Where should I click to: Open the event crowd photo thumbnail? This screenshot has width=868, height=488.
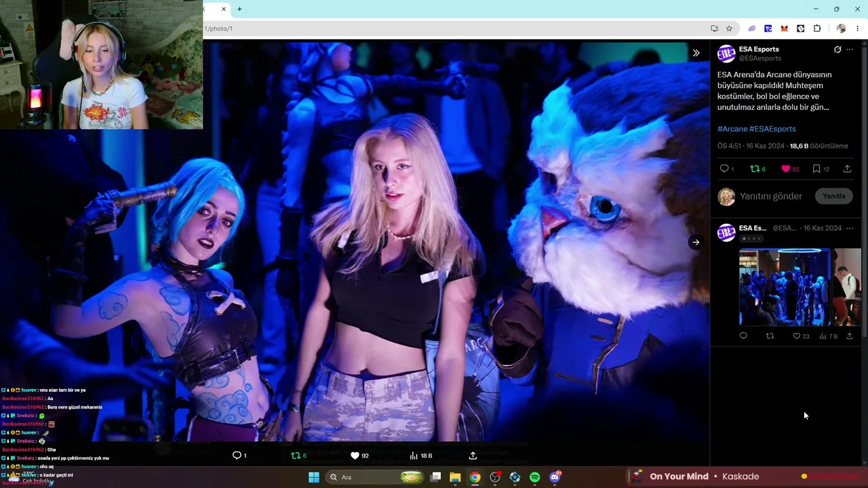pos(785,287)
